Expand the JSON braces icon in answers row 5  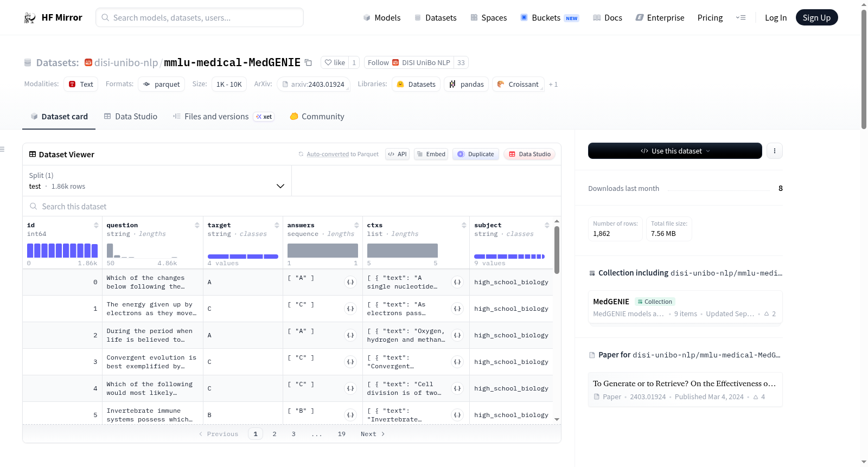[x=350, y=415]
